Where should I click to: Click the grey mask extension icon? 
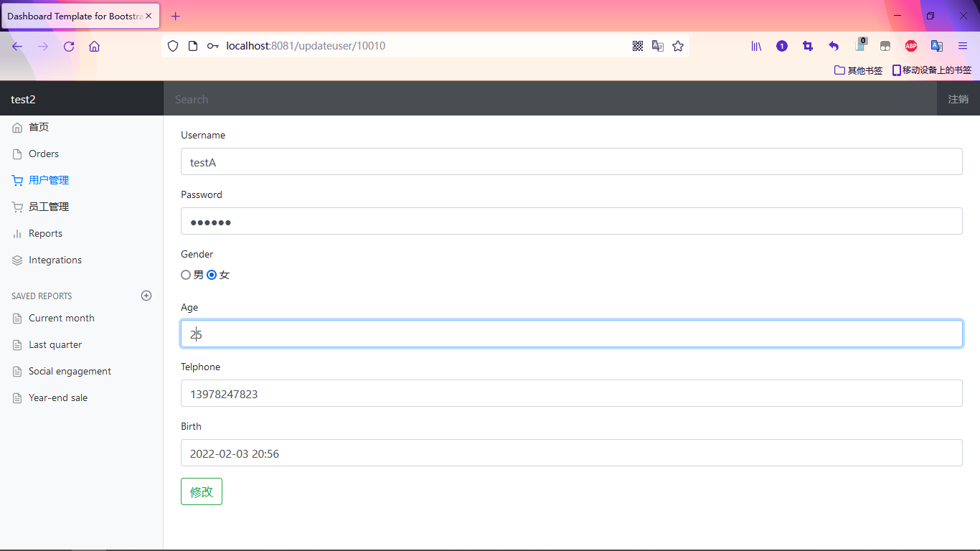coord(885,46)
